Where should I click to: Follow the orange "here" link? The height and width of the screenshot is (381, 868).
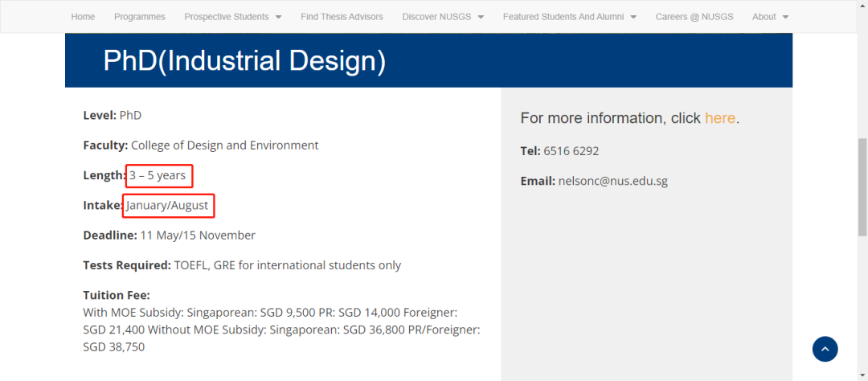720,118
